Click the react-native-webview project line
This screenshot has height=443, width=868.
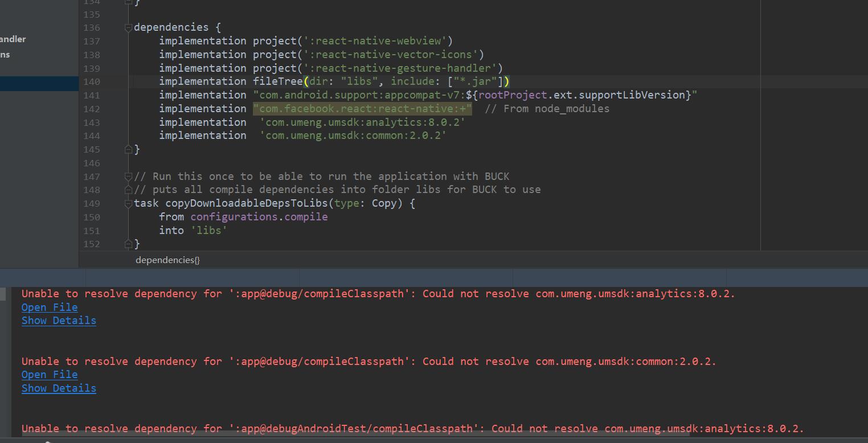[306, 41]
